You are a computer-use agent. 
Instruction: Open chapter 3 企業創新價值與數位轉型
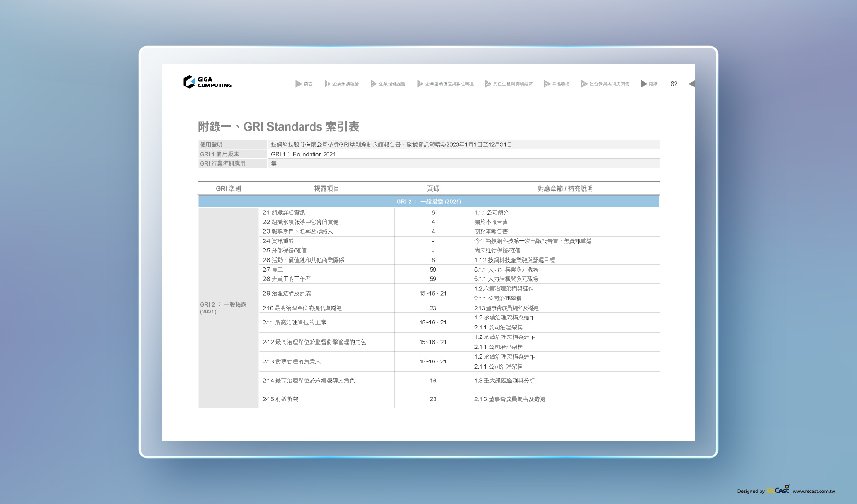coord(446,84)
